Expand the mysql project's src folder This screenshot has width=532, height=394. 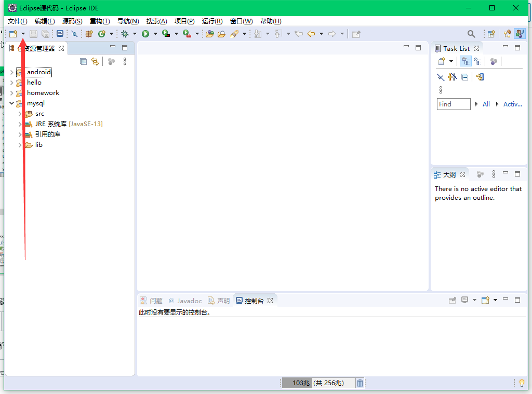20,114
